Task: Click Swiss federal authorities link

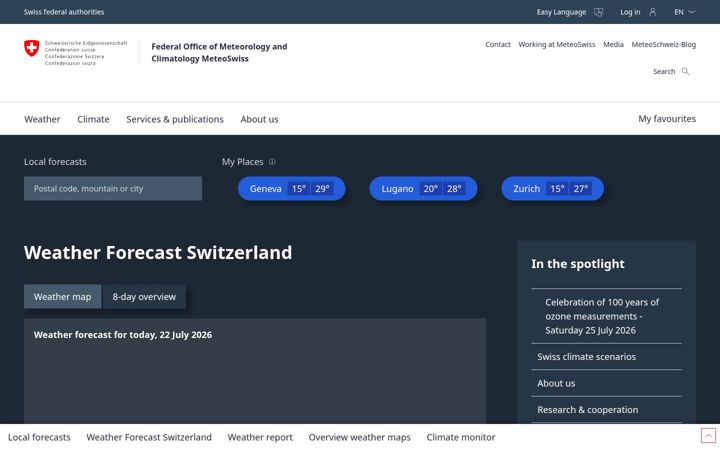Action: coord(64,12)
